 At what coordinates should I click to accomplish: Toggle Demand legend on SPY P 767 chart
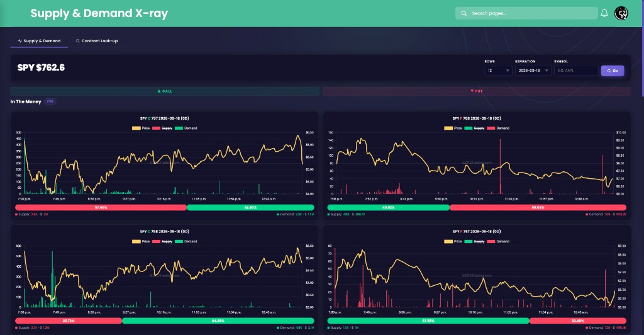(x=498, y=242)
